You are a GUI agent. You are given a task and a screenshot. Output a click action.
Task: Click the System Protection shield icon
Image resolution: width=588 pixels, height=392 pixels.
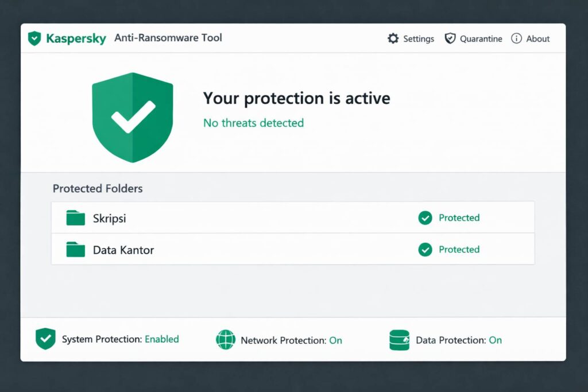coord(45,339)
